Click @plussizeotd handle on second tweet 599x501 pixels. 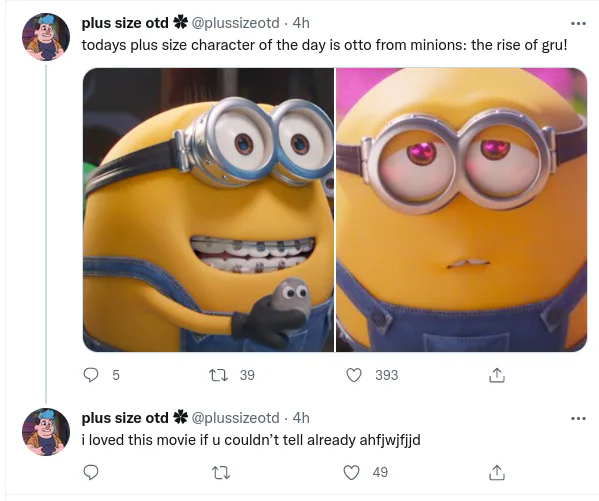tap(235, 418)
